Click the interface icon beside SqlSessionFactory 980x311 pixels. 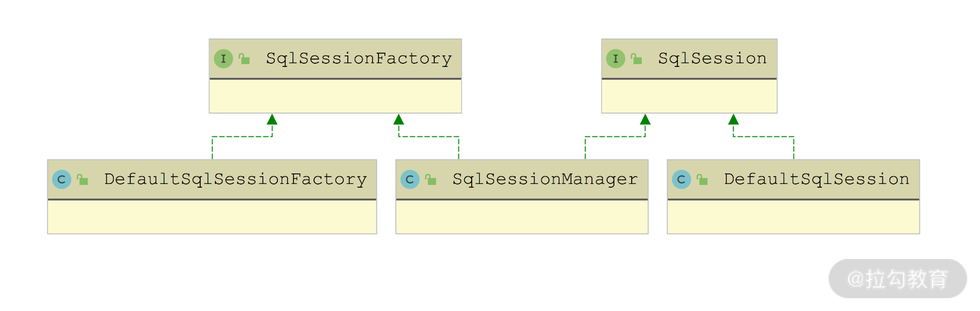(x=223, y=58)
